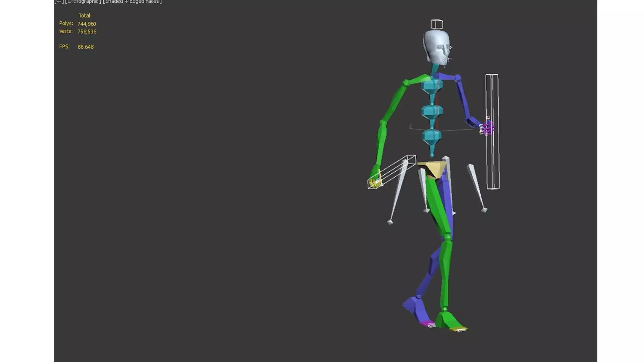Select the magenta toe bone
Screen dimensions: 644x362
(x=427, y=324)
